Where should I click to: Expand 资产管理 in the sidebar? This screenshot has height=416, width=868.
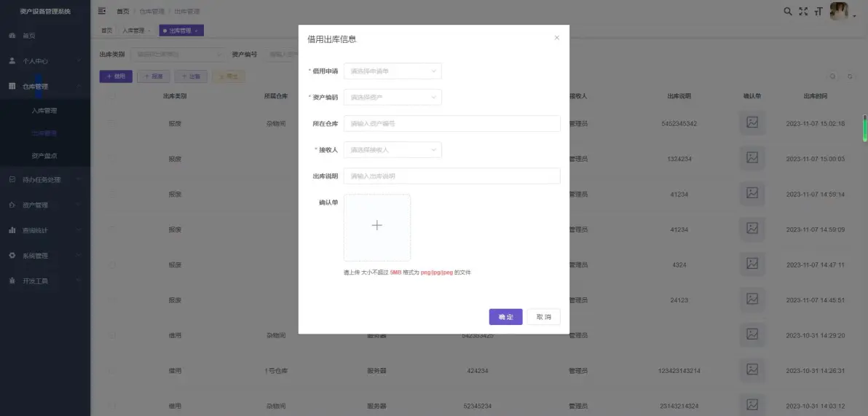(45, 205)
